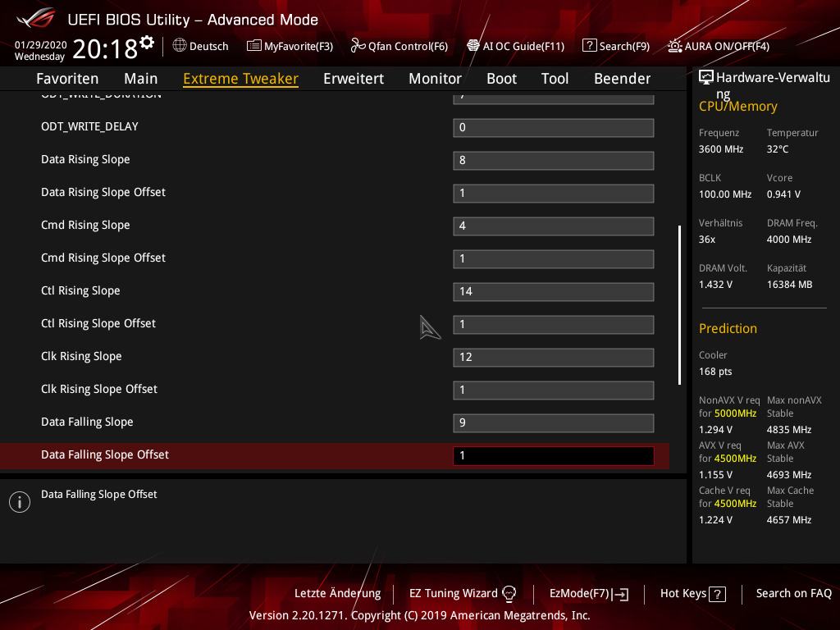Select Data Rising Slope label
This screenshot has height=630, width=840.
click(85, 160)
